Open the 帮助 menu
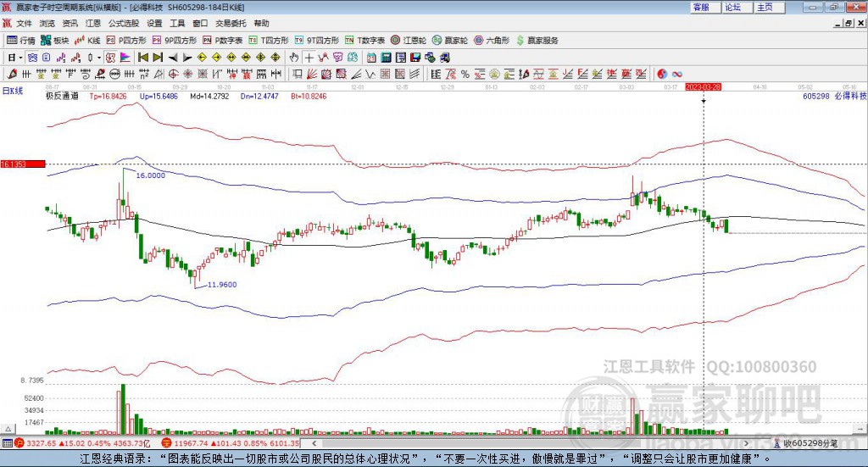Image resolution: width=868 pixels, height=467 pixels. (x=261, y=23)
